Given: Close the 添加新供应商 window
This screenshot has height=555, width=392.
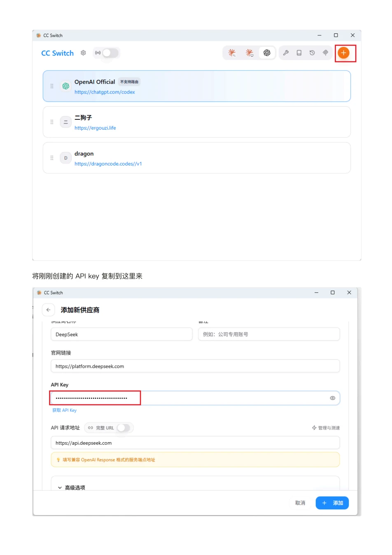Looking at the screenshot, I should tap(349, 293).
